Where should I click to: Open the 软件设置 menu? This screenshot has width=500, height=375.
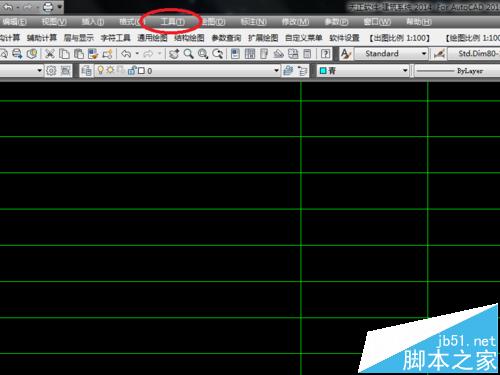coord(344,38)
